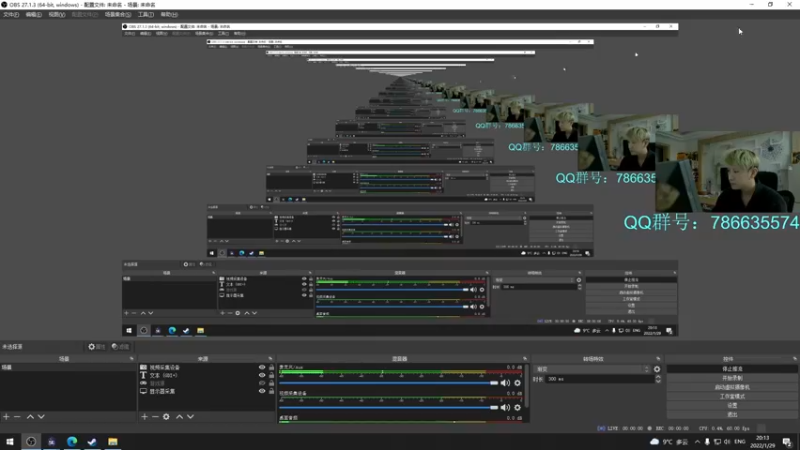The width and height of the screenshot is (800, 450).
Task: Toggle visibility eye of 显示器采集 source
Action: coord(262,391)
